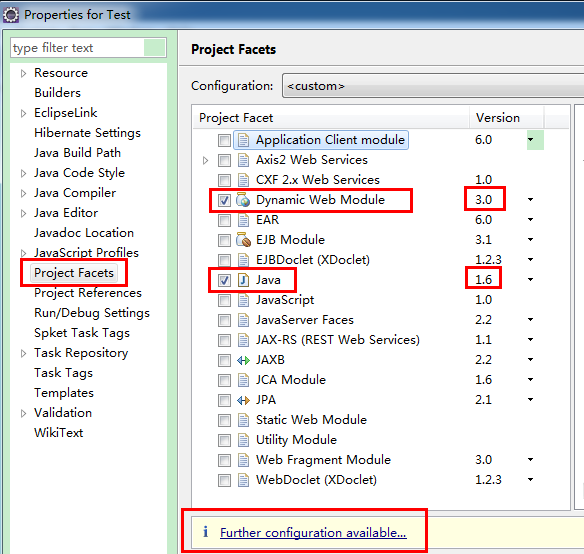Click the EAR facet document icon

tap(243, 220)
